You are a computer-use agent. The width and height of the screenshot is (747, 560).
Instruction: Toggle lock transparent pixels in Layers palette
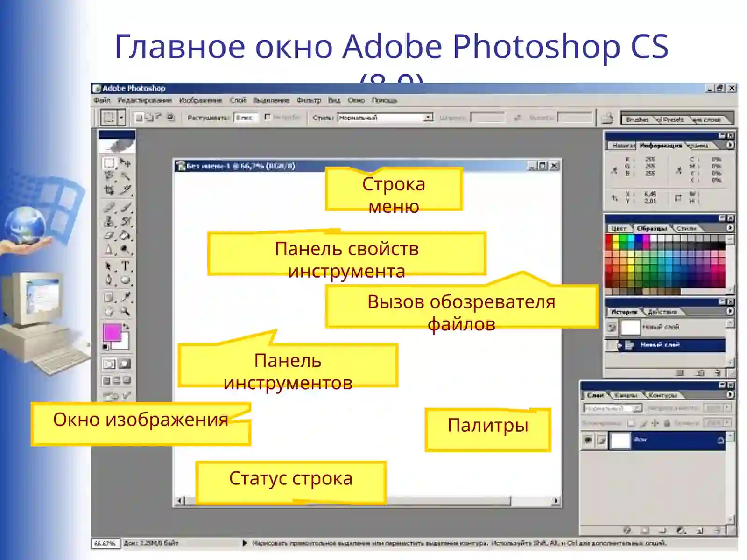pos(631,423)
